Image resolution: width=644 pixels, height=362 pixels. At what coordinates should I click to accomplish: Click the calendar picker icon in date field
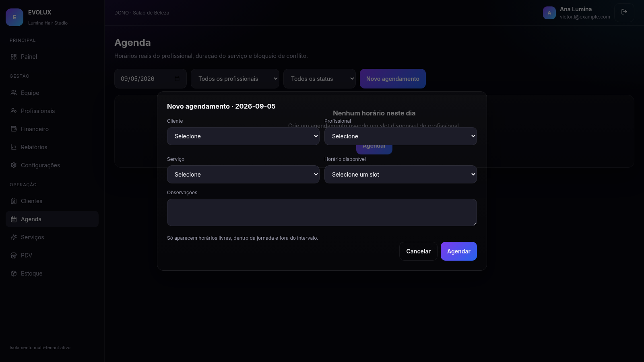(177, 79)
